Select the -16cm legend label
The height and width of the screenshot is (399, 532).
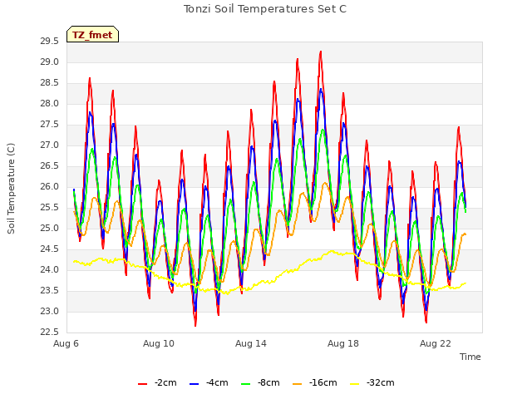click(x=323, y=382)
